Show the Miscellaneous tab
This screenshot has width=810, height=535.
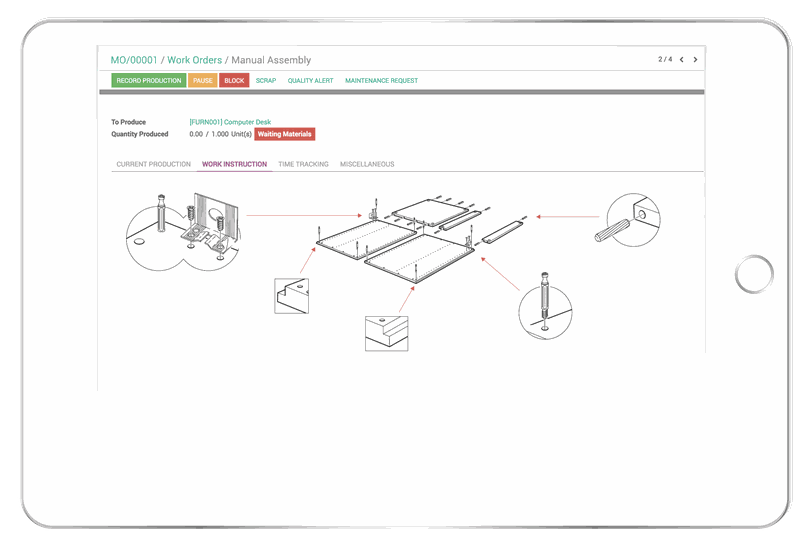point(367,164)
